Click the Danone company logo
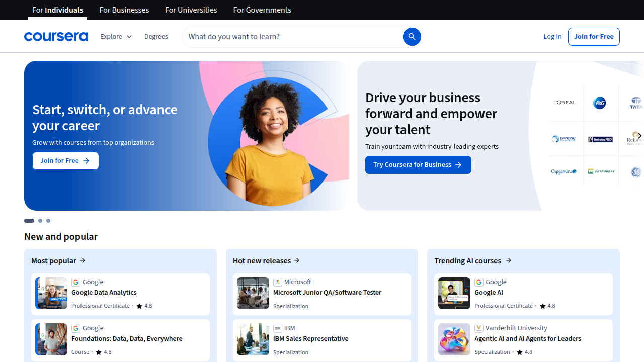 [563, 139]
